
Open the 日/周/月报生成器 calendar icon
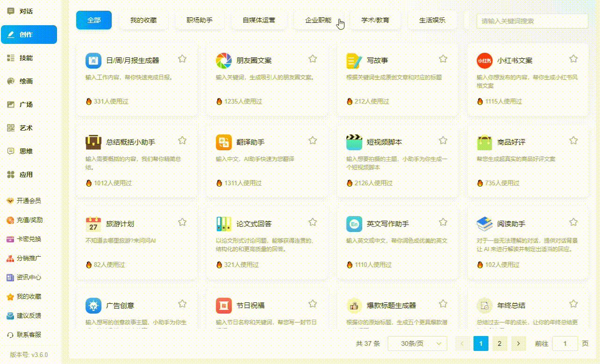(93, 61)
